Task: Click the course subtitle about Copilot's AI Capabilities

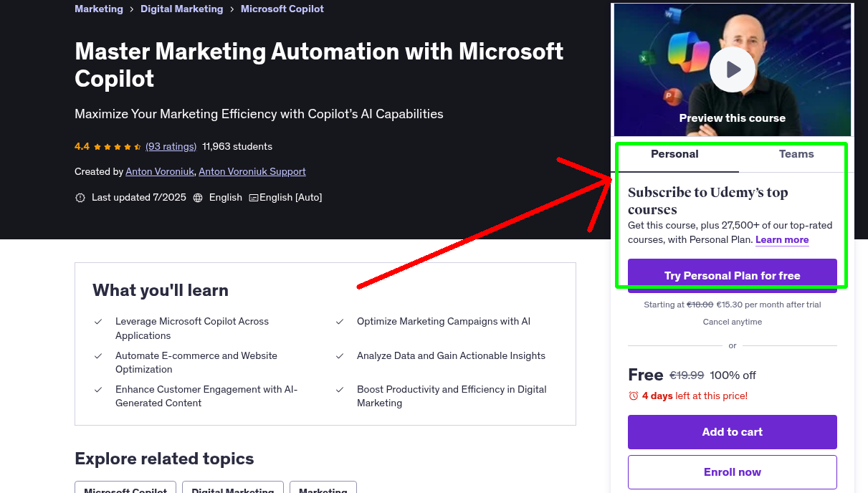Action: pyautogui.click(x=259, y=114)
